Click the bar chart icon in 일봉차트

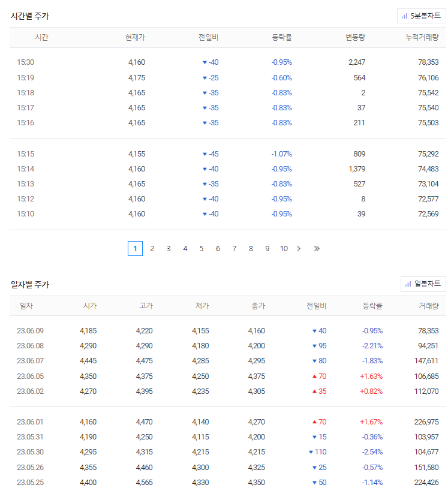[408, 284]
